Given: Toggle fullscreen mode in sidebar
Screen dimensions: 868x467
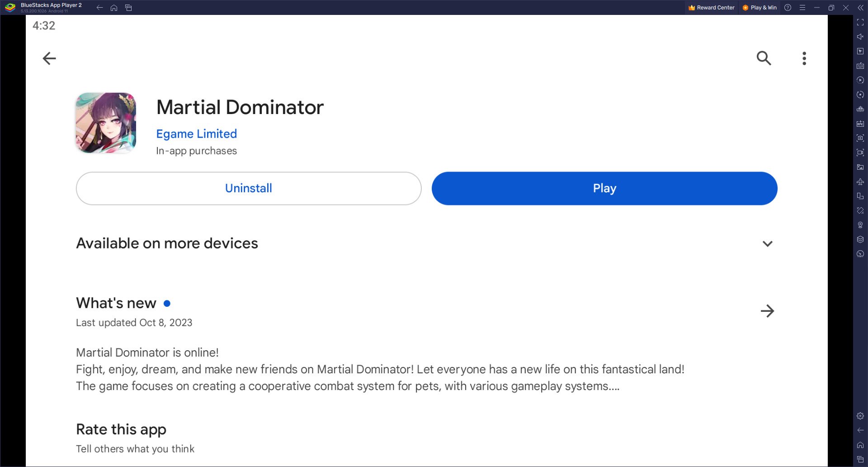Looking at the screenshot, I should point(860,22).
